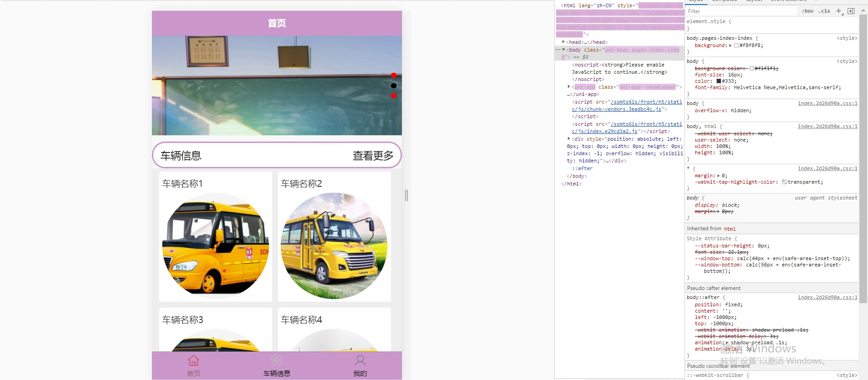The height and width of the screenshot is (380, 868).
Task: Open css source link for body::after rule
Action: pos(828,297)
